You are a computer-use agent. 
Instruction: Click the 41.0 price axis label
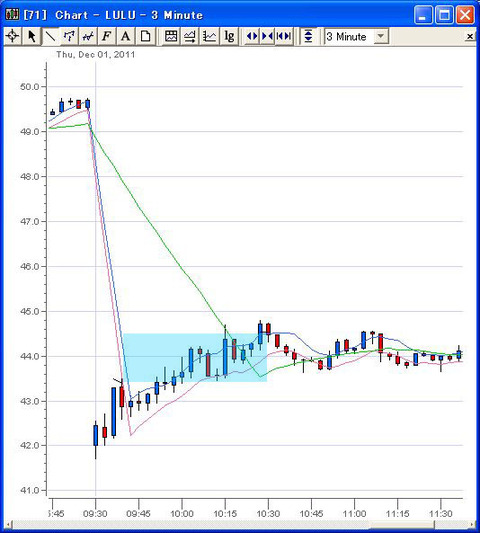(x=29, y=490)
